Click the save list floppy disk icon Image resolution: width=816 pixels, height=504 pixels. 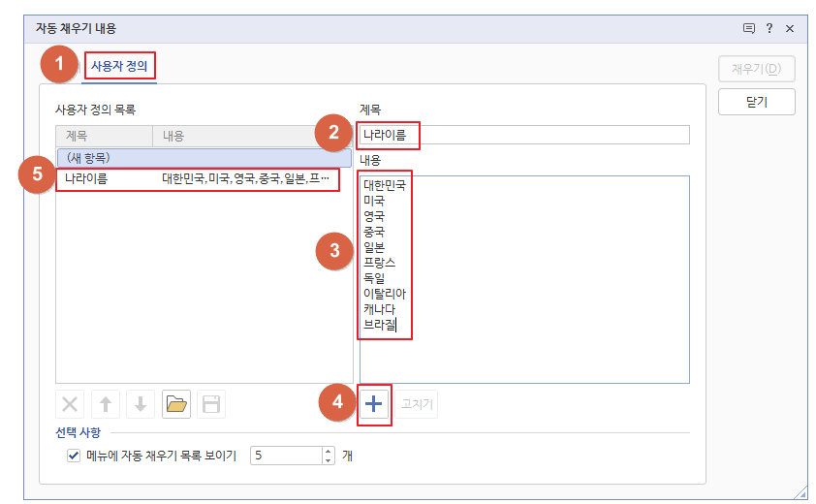point(211,404)
